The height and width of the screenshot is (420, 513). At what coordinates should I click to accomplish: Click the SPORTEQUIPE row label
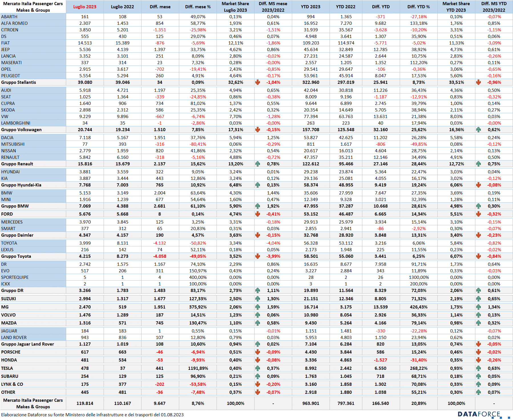(15, 277)
